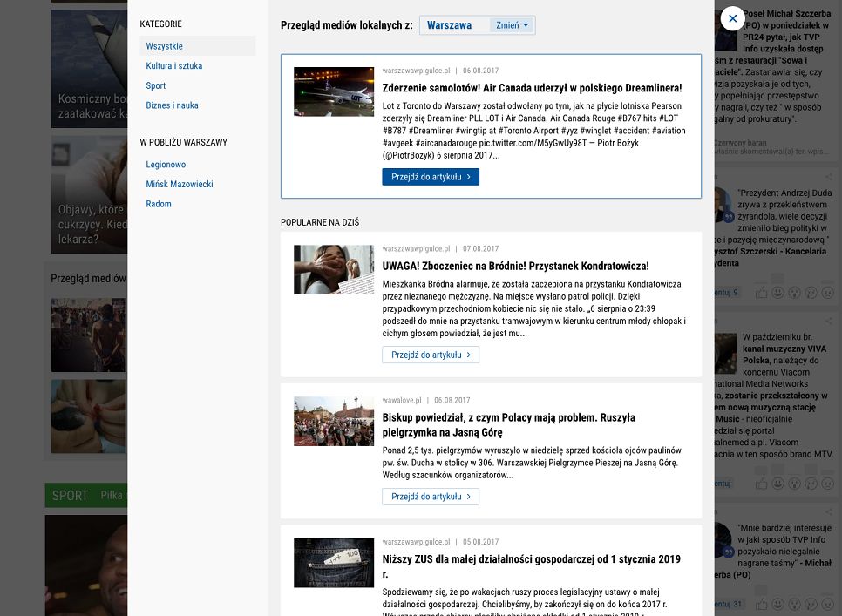The height and width of the screenshot is (616, 842).
Task: Click the smiley reaction on Andrzej Duda post
Action: tap(777, 293)
